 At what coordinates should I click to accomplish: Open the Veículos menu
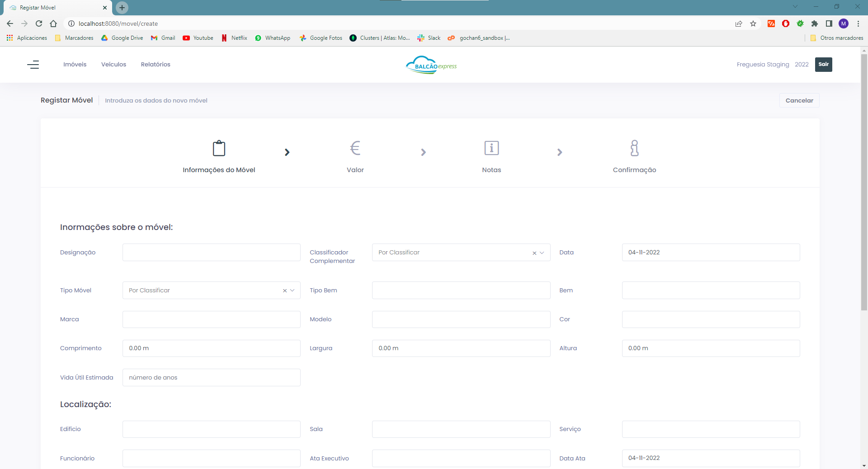click(x=113, y=65)
